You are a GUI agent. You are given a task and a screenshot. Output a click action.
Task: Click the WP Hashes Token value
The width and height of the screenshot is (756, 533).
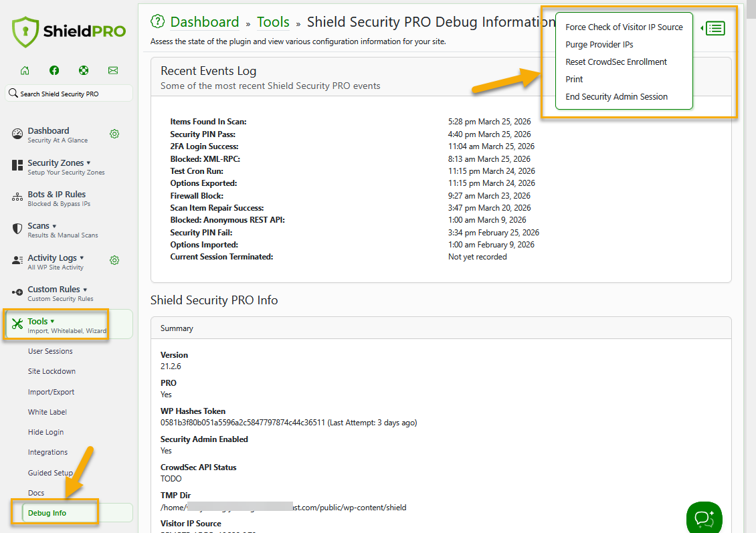[288, 423]
